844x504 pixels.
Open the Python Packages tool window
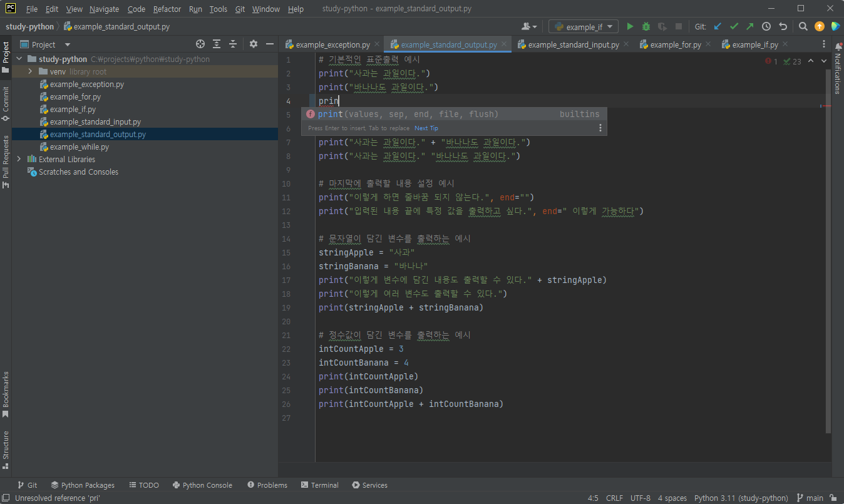coord(83,485)
